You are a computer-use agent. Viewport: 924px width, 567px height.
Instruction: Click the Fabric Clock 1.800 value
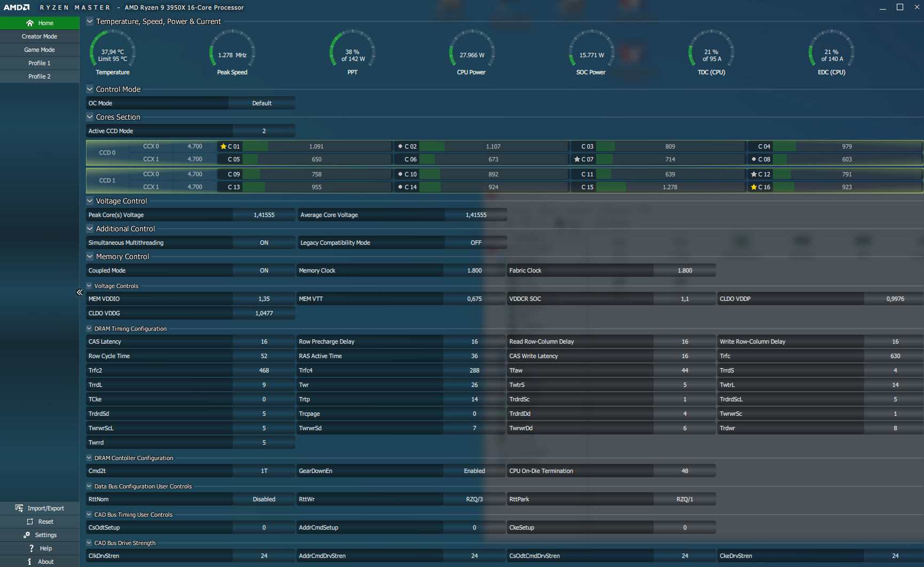685,270
